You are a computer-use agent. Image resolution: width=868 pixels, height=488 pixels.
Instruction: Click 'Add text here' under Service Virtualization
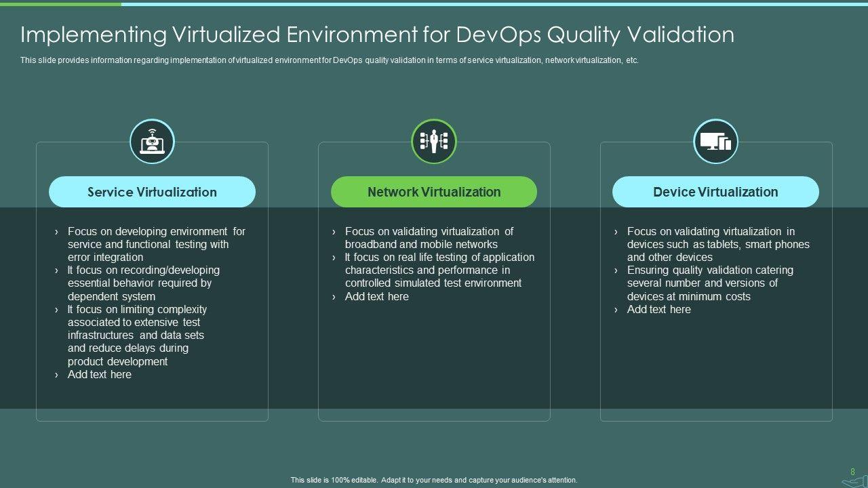99,374
